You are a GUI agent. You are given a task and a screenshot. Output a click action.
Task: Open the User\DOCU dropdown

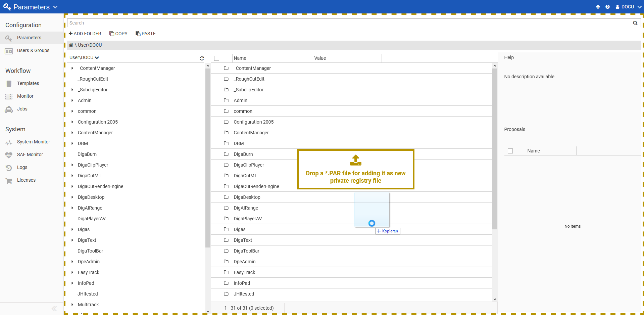point(84,57)
